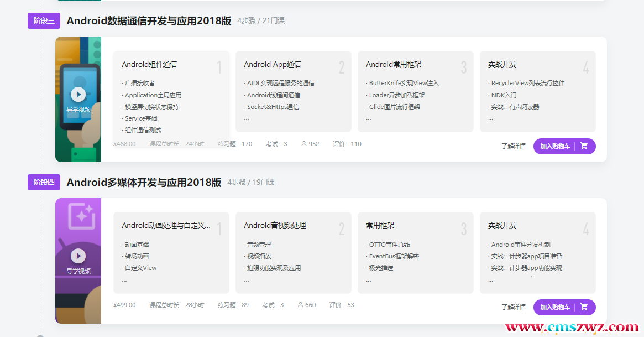
Task: Click cart icon in 阶段四 add-to-cart button
Action: click(584, 307)
